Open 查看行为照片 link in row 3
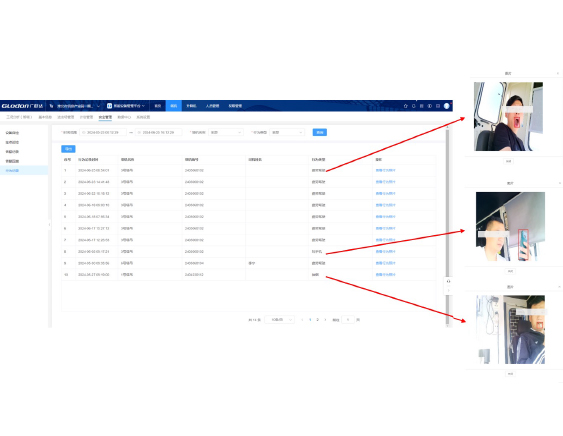The width and height of the screenshot is (563, 436). tap(385, 194)
